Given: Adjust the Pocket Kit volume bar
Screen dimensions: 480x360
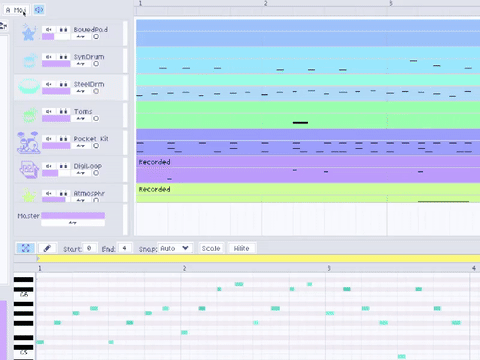Looking at the screenshot, I should (x=56, y=146).
